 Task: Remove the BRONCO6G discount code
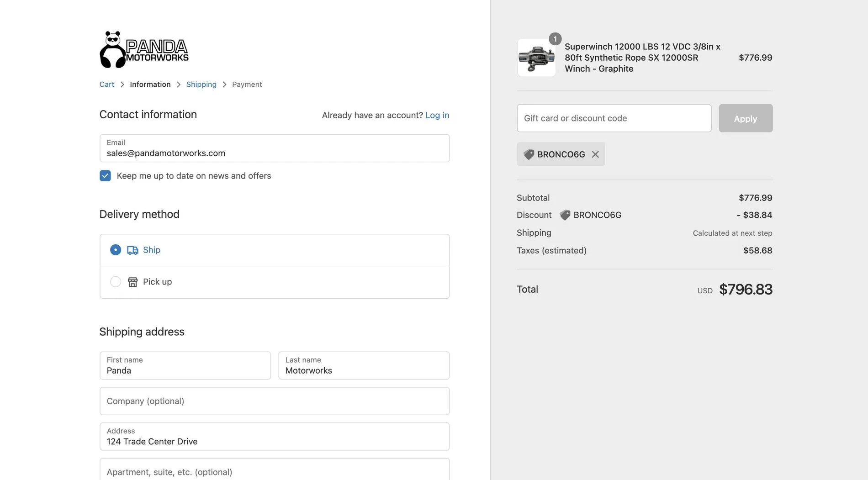(595, 154)
